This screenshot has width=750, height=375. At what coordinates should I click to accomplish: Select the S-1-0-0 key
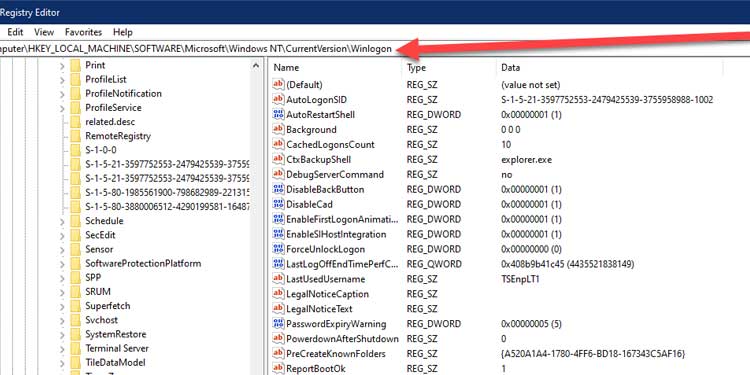click(x=101, y=150)
